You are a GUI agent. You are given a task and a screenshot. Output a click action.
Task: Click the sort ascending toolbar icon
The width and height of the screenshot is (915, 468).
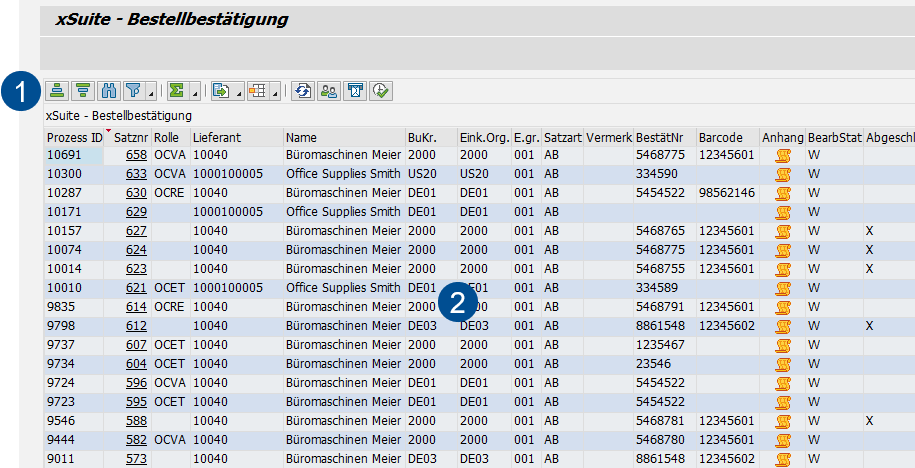click(x=58, y=91)
